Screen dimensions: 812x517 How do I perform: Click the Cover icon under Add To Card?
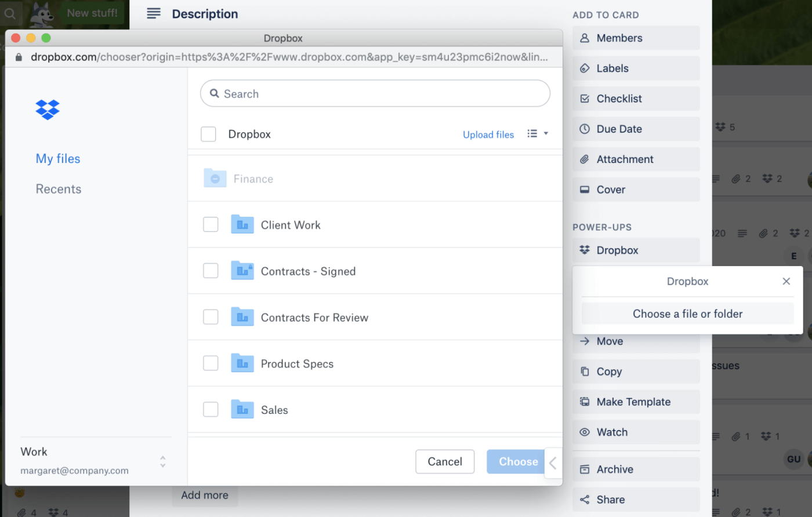[586, 189]
